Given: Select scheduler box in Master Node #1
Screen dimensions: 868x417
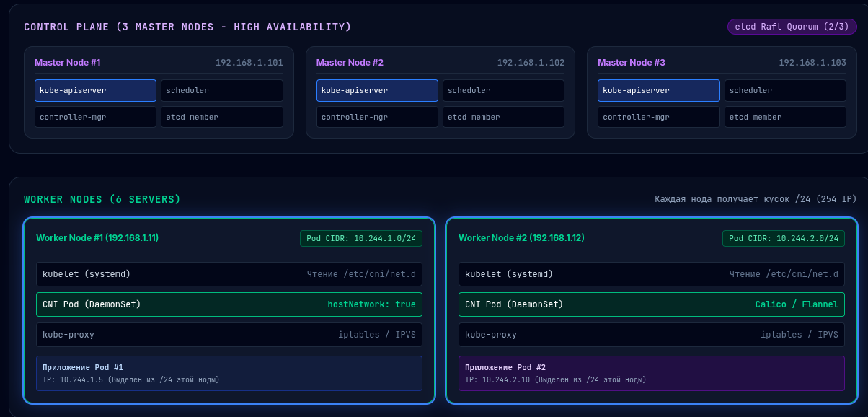Looking at the screenshot, I should click(x=222, y=90).
